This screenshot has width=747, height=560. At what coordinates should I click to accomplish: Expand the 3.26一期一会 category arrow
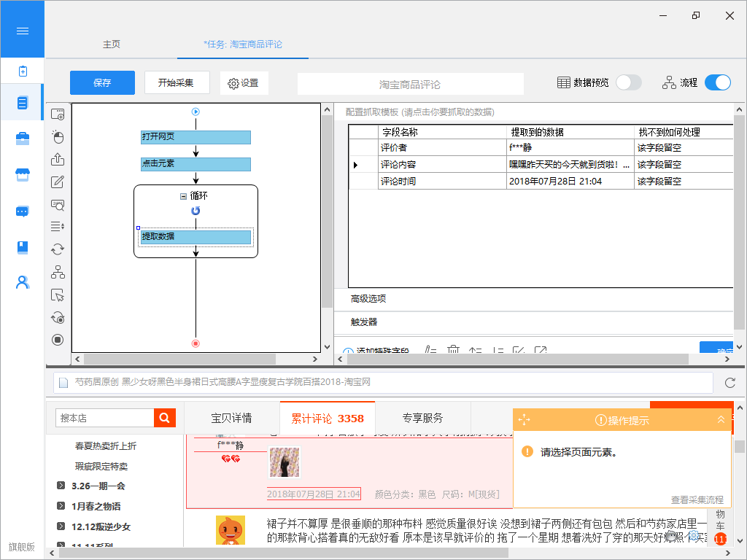coord(61,485)
